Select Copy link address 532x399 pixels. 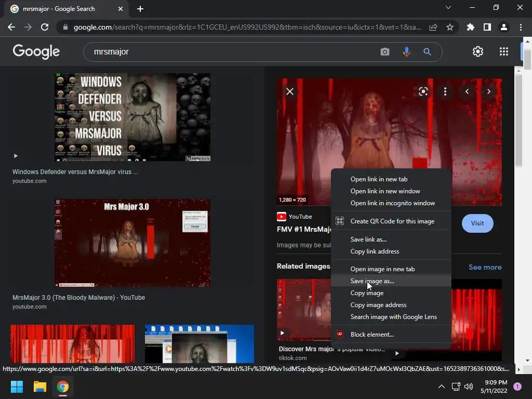[391, 251]
